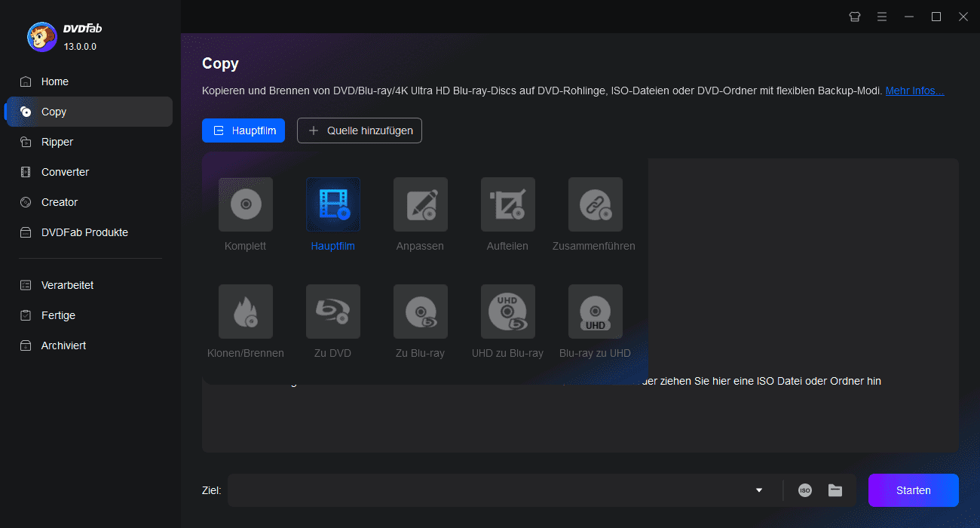The image size is (980, 528).
Task: Select the Klonen/Brennen mode icon
Action: coord(246,312)
